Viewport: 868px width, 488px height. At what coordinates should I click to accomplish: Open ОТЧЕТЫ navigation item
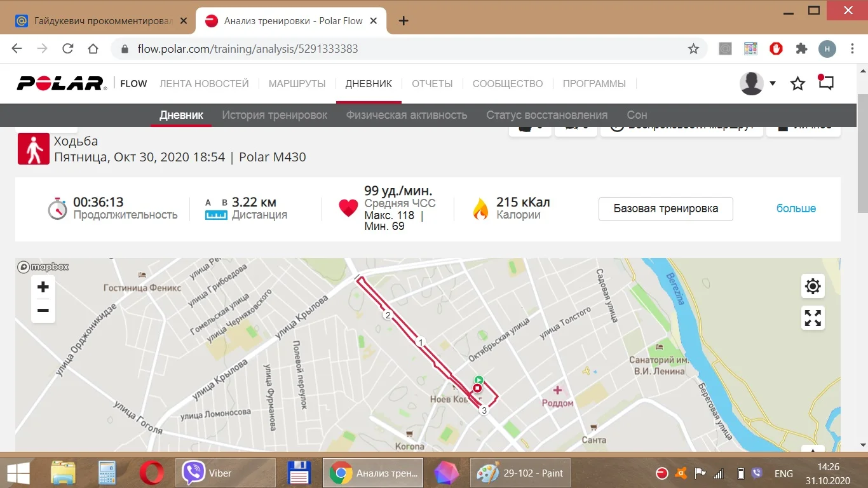(x=432, y=83)
